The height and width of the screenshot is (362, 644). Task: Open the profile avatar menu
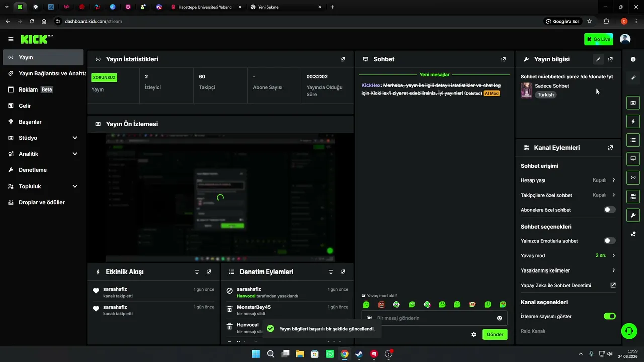coord(625,39)
